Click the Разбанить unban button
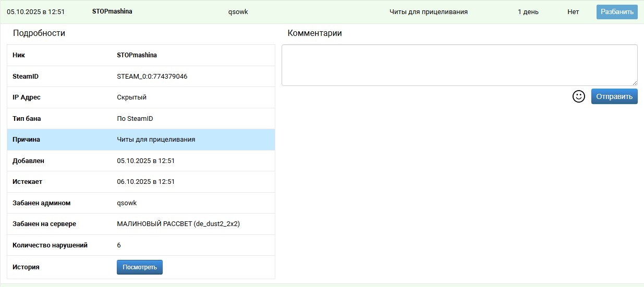The image size is (644, 287). [x=616, y=12]
